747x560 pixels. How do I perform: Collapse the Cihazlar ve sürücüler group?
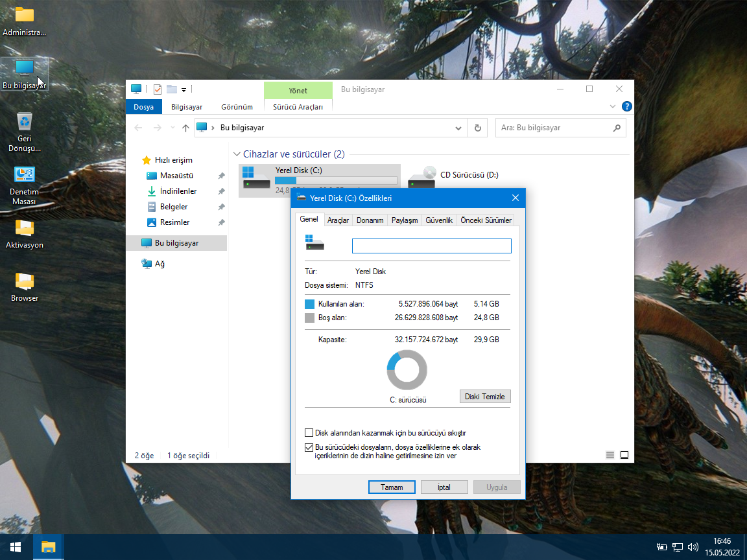(236, 154)
